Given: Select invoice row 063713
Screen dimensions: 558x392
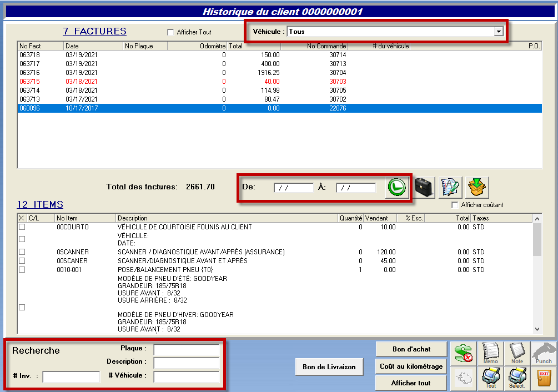Looking at the screenshot, I should click(x=280, y=99).
